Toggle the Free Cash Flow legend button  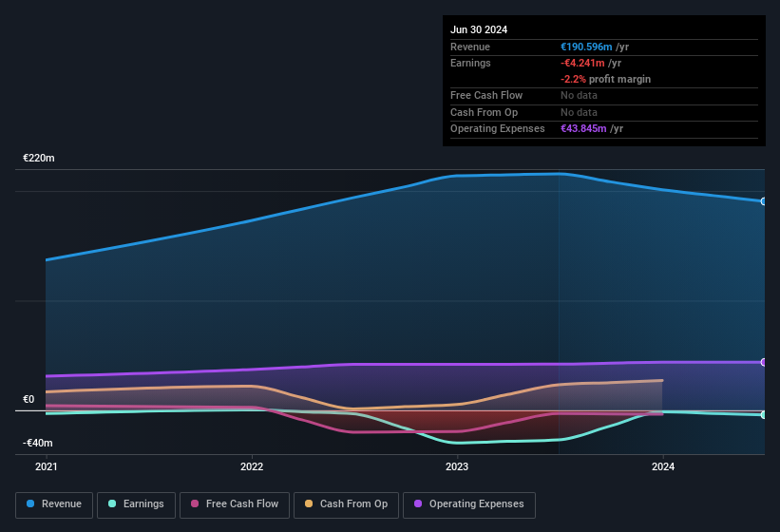point(235,504)
